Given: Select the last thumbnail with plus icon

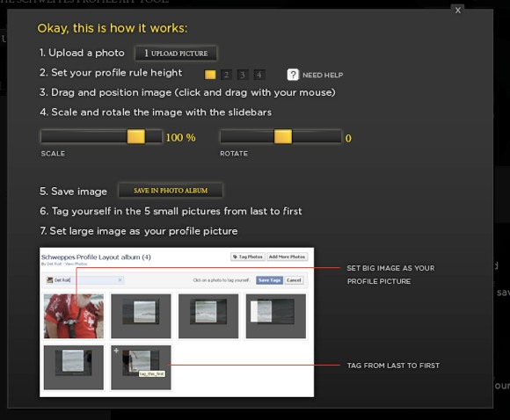Looking at the screenshot, I should click(x=141, y=367).
